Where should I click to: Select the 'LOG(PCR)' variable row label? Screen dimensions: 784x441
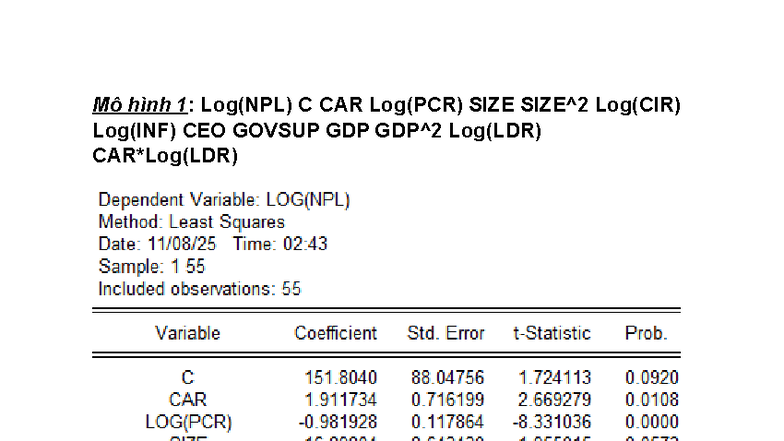(188, 422)
